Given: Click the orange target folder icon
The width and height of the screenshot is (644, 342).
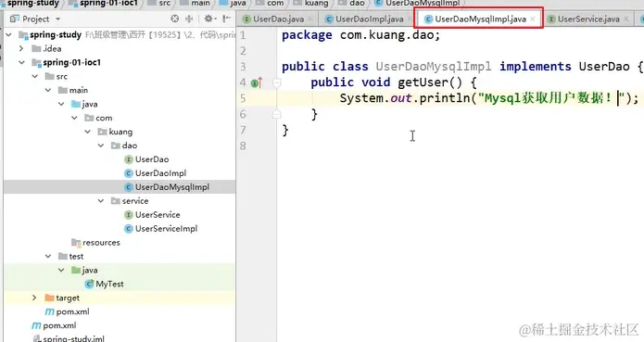Looking at the screenshot, I should pyautogui.click(x=50, y=298).
